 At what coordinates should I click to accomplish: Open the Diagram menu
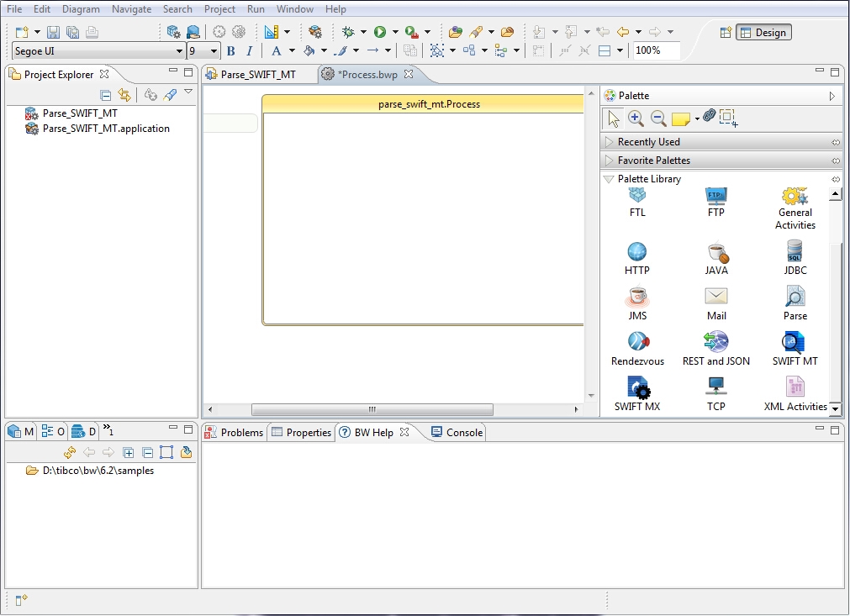(81, 9)
